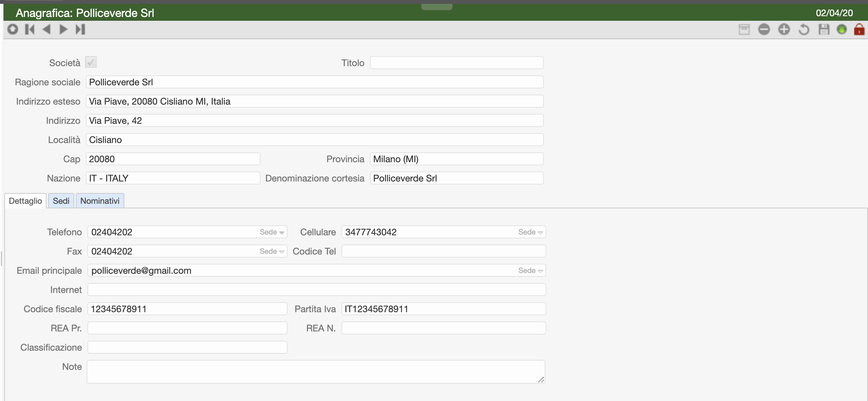The image size is (868, 401).
Task: Click the REA Pr. field
Action: (187, 328)
